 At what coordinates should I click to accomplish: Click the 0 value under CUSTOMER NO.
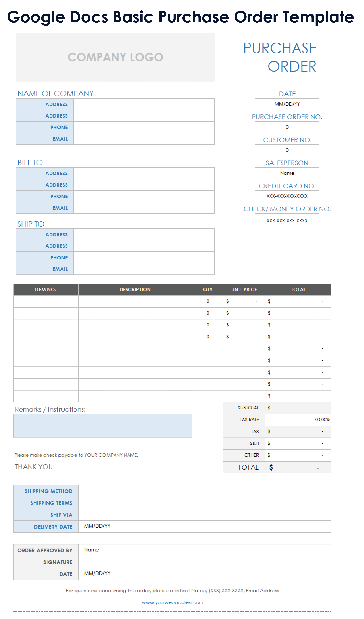tap(287, 150)
